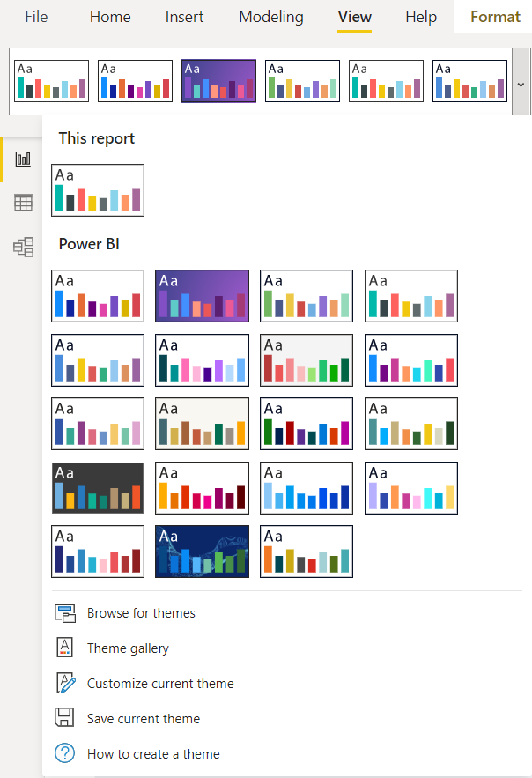Select the dark purple gradient theme
The image size is (532, 778).
(x=202, y=296)
